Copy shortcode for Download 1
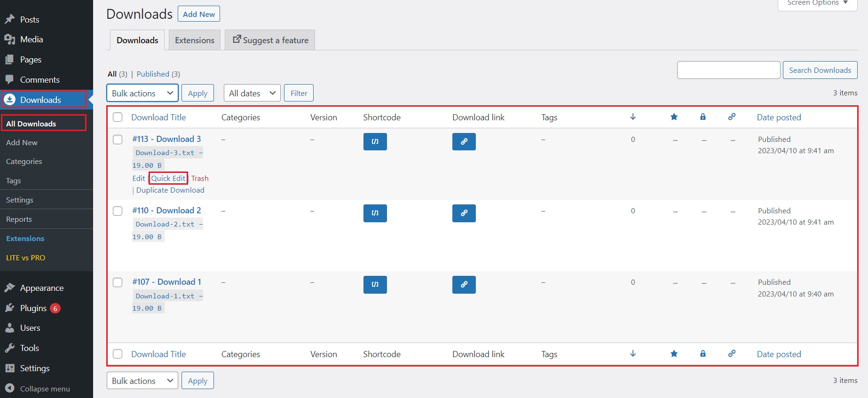This screenshot has width=868, height=398. tap(375, 284)
